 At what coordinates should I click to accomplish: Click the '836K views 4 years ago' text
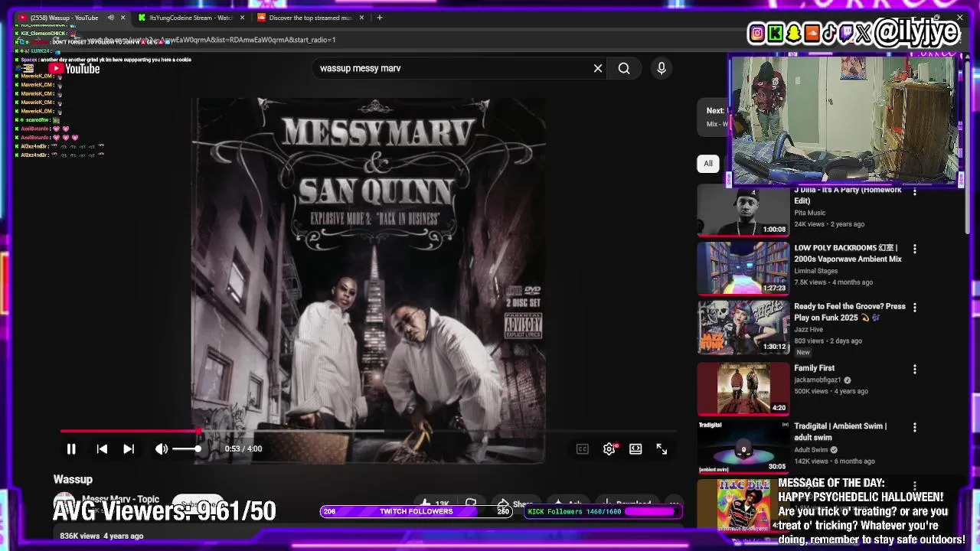101,536
